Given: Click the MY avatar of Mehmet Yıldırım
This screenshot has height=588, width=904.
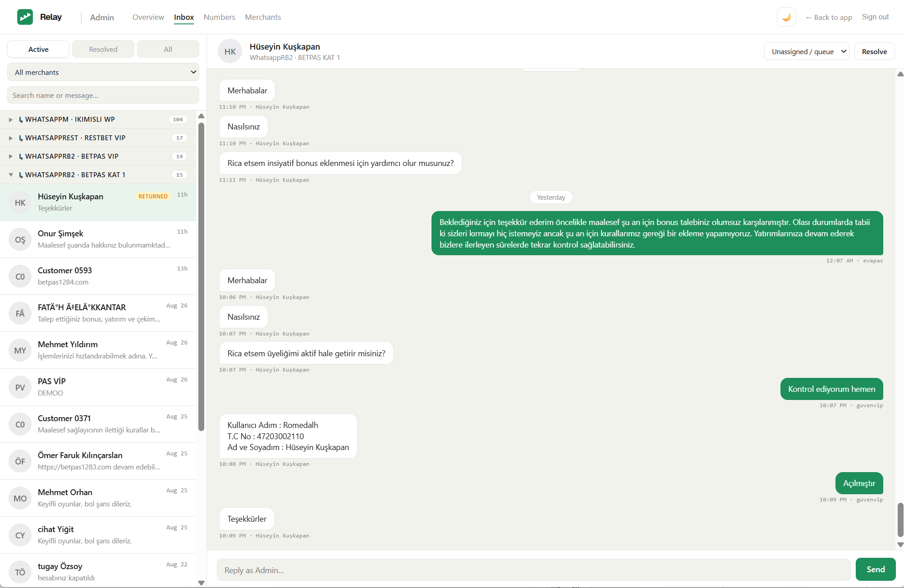Looking at the screenshot, I should coord(20,350).
